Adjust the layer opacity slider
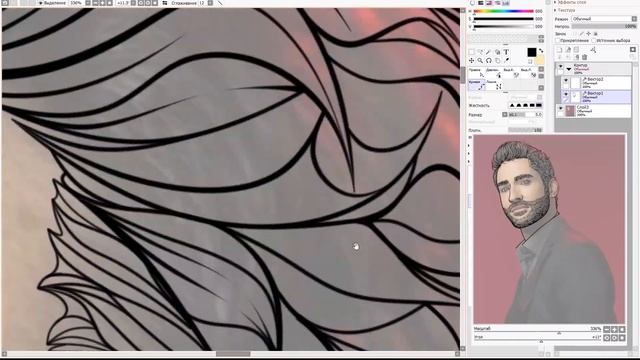Image resolution: width=640 pixels, height=360 pixels. tap(604, 26)
